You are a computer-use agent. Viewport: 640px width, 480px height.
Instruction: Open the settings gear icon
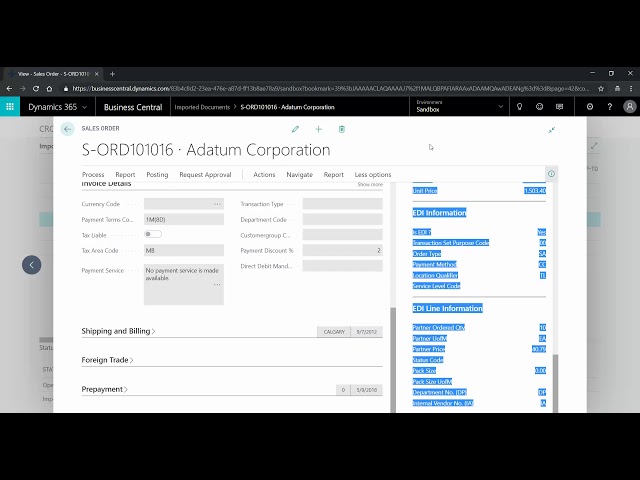[589, 107]
